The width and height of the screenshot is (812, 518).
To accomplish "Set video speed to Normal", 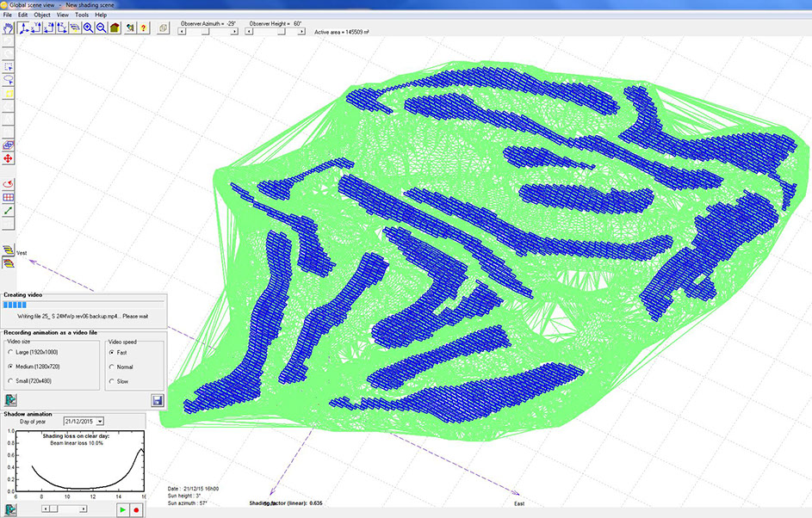I will pos(112,367).
